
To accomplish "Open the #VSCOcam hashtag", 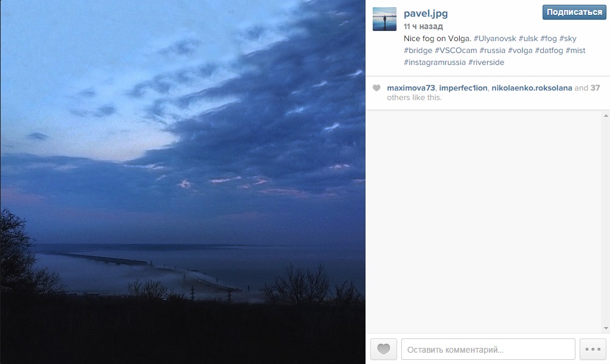I will (456, 51).
